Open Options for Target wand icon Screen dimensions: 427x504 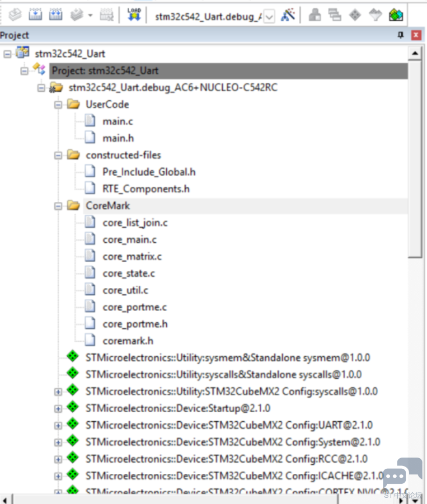[288, 15]
